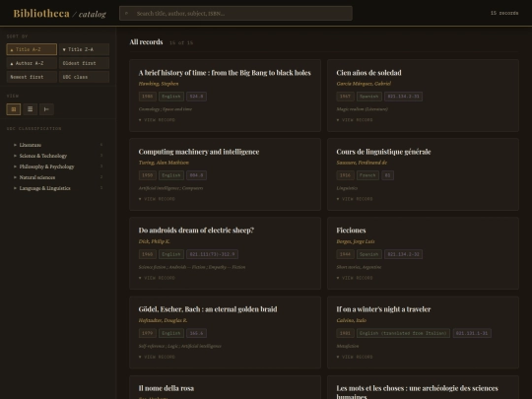Screen dimensions: 532x399
Task: Open author Calvino, Italo
Action: click(351, 320)
